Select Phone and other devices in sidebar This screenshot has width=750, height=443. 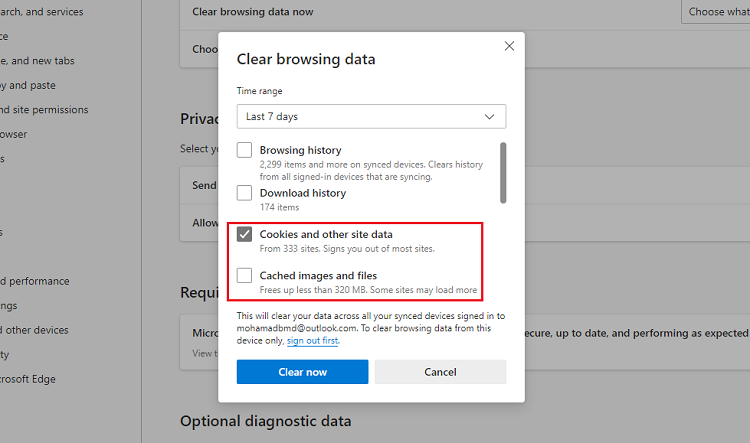click(35, 330)
